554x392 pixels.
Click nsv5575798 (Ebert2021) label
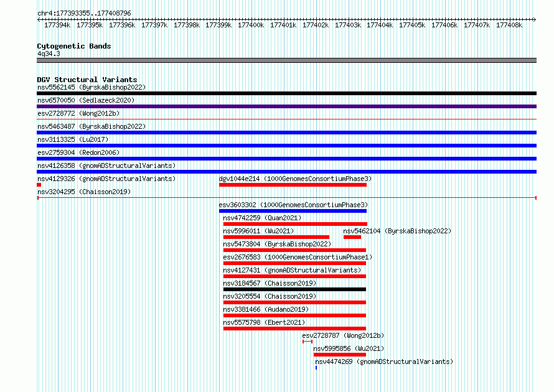click(x=264, y=322)
